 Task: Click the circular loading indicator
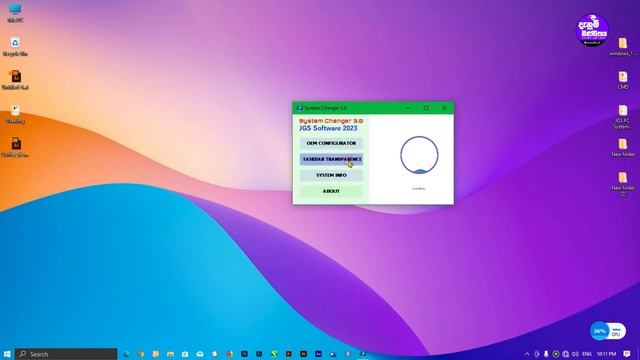pos(419,155)
